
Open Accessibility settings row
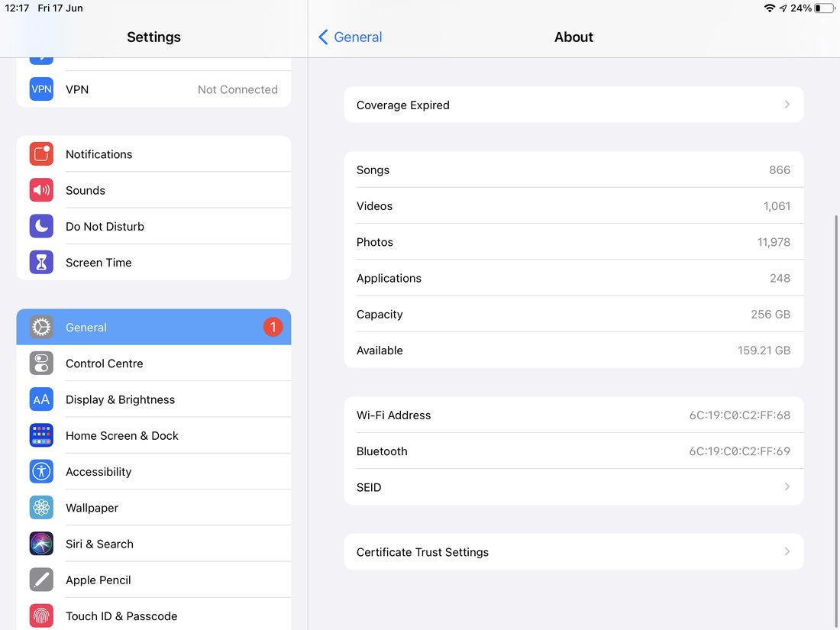coord(153,471)
